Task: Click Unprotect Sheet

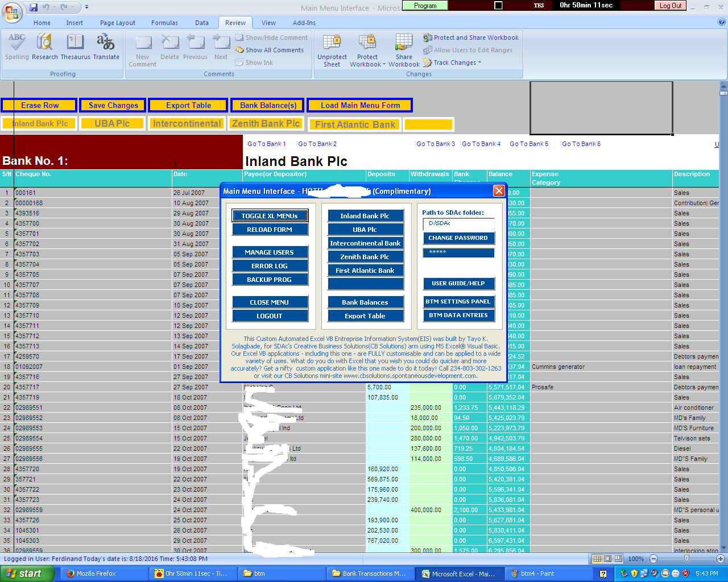Action: point(332,50)
